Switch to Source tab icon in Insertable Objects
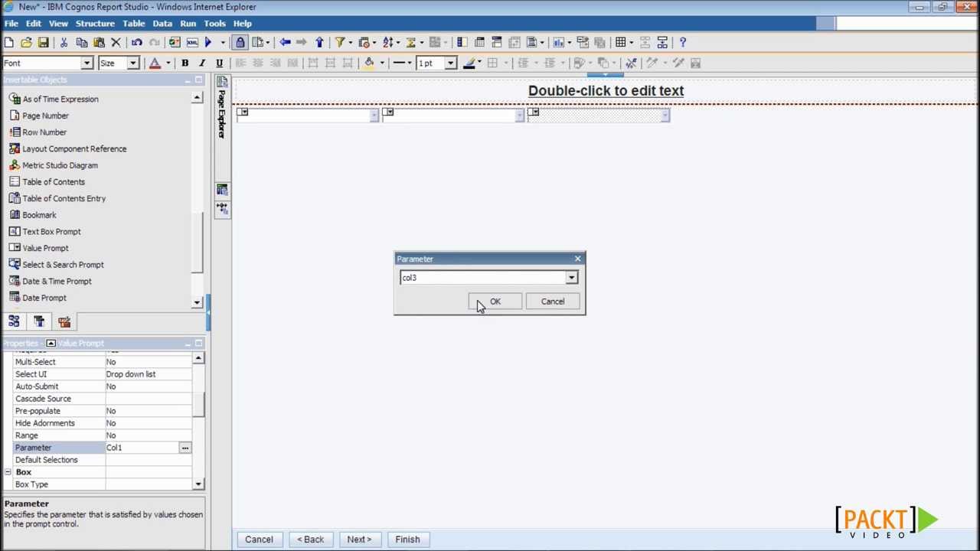 pos(14,322)
